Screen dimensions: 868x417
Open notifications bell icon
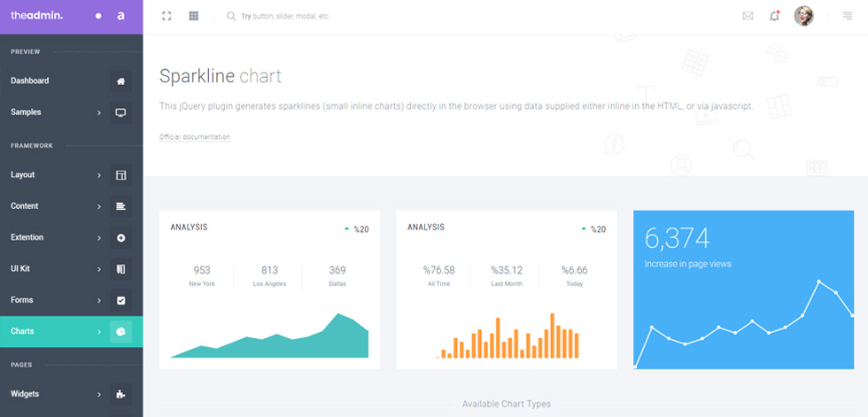pos(774,16)
